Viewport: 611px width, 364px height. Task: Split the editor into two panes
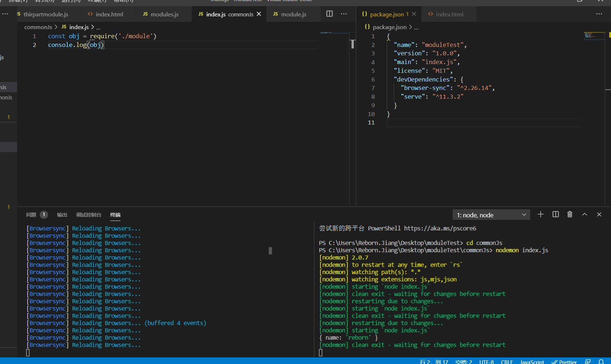329,13
